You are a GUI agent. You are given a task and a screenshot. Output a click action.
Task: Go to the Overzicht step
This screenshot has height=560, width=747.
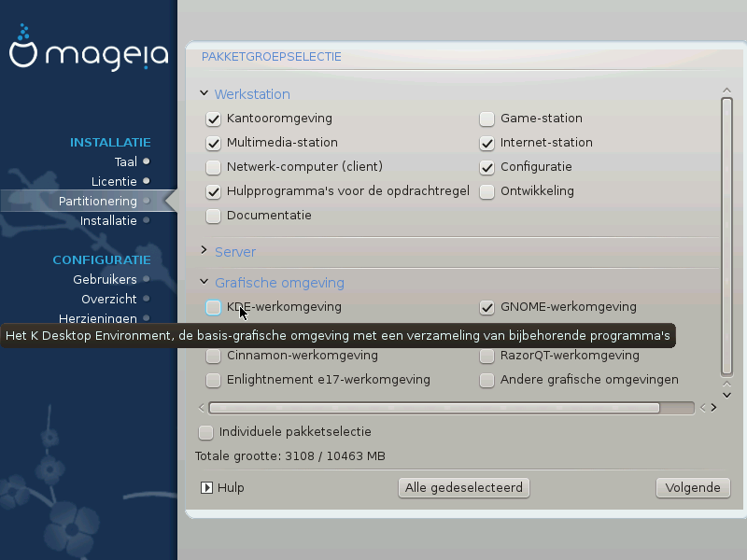click(x=109, y=299)
